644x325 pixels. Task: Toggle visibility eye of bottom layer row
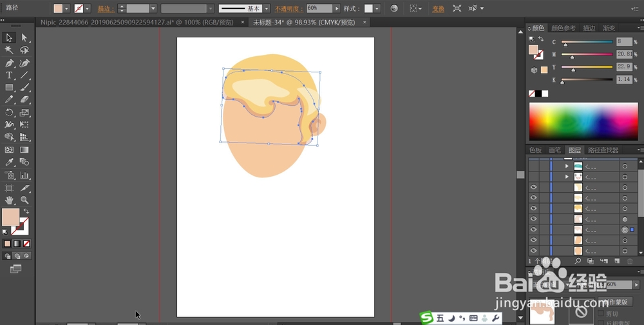click(x=533, y=251)
